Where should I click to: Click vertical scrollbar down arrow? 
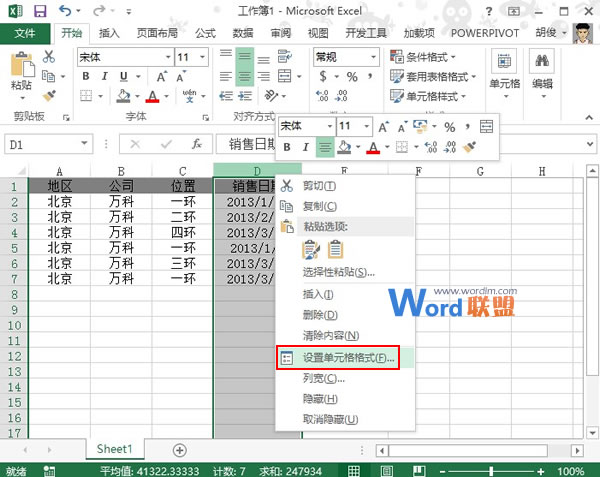click(592, 433)
